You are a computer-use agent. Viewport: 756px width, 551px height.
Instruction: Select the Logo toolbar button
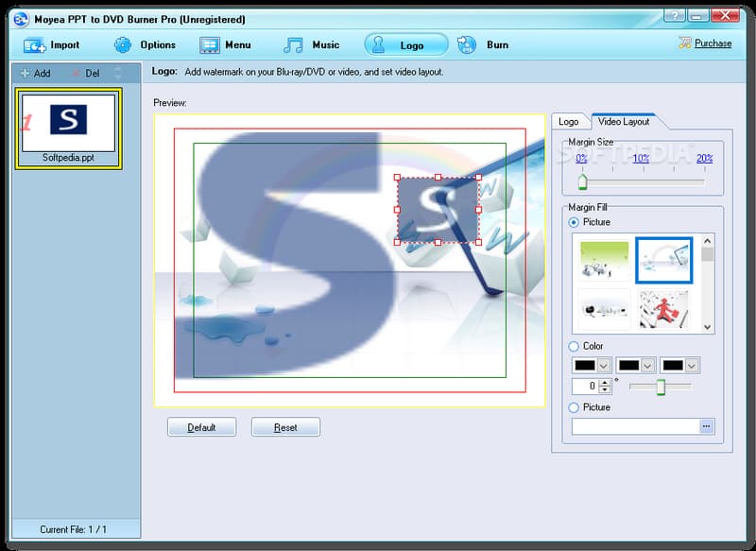406,45
